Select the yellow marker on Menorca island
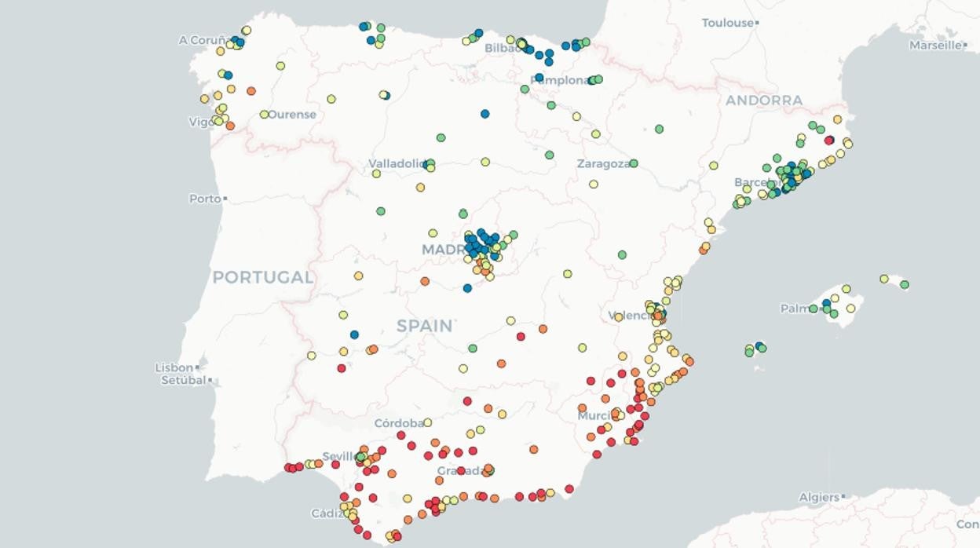The height and width of the screenshot is (548, 980). [x=884, y=279]
